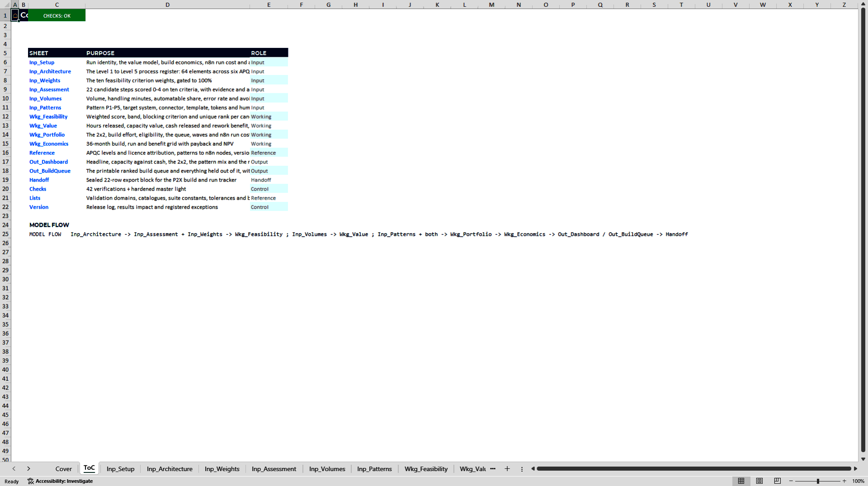Follow the Inp_Weights hyperlink in table
Image resolution: width=868 pixels, height=486 pixels.
point(45,80)
